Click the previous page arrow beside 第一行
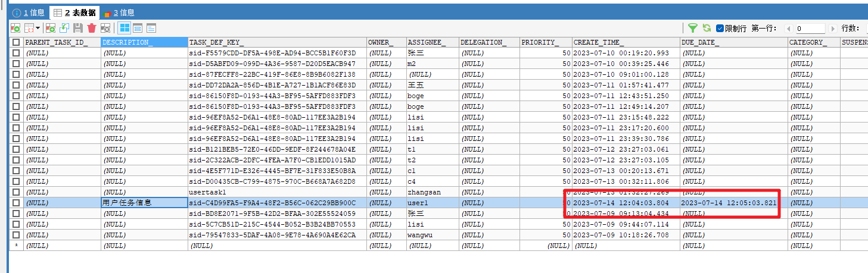This screenshot has width=868, height=273. pyautogui.click(x=789, y=29)
